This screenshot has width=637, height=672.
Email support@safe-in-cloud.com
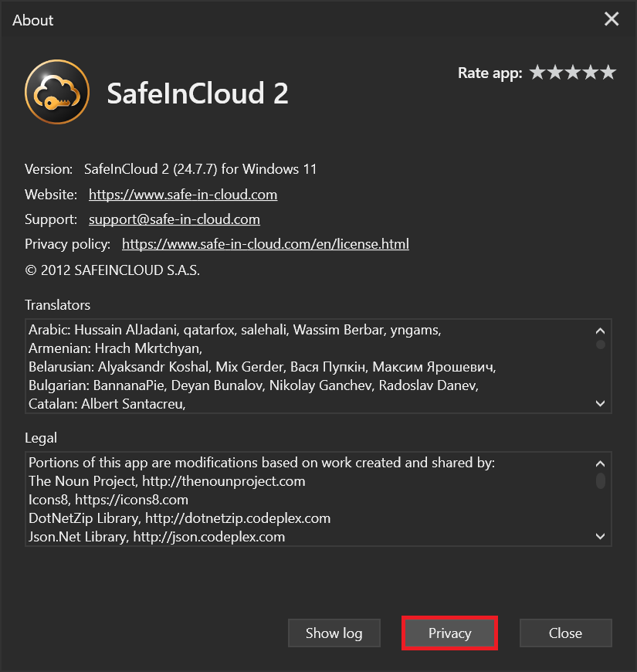tap(174, 219)
